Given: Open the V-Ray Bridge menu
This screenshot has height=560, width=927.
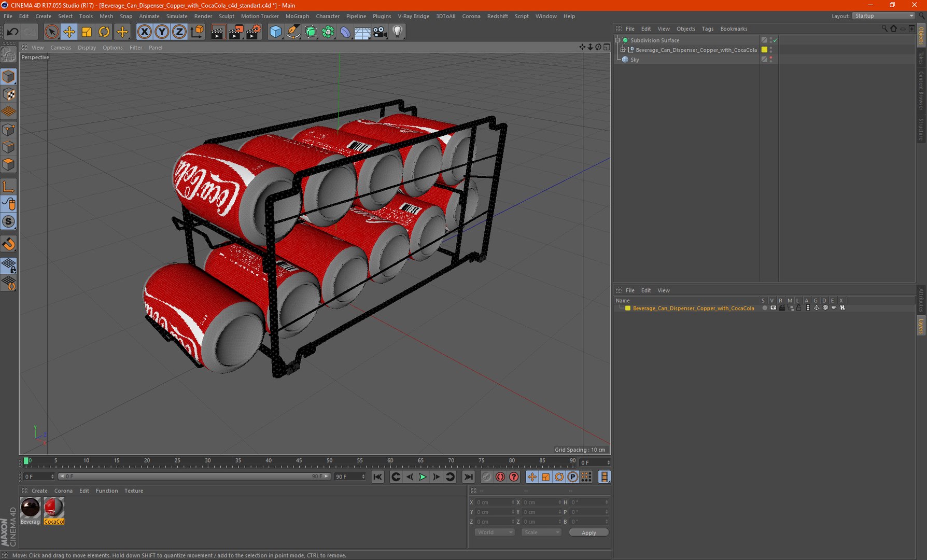Looking at the screenshot, I should pos(413,16).
